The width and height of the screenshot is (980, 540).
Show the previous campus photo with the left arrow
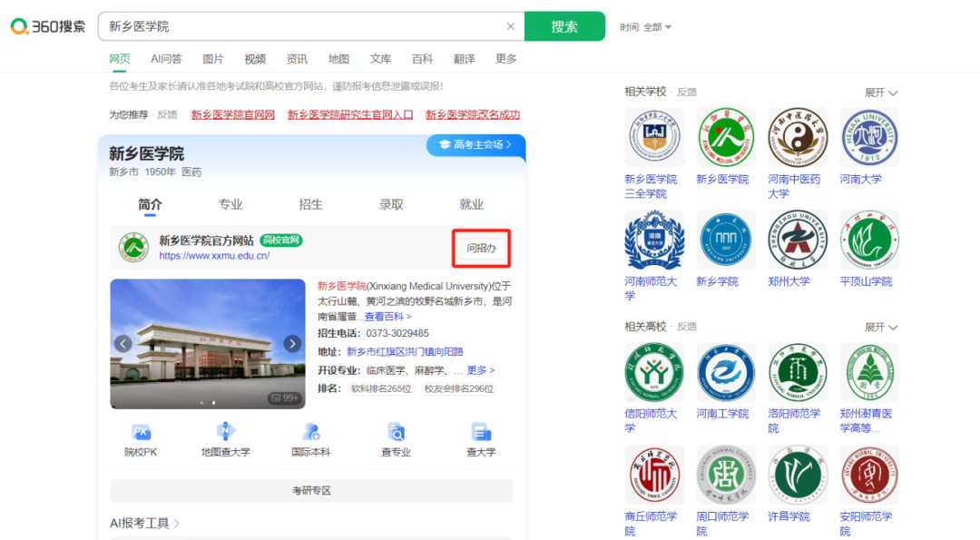pyautogui.click(x=123, y=344)
